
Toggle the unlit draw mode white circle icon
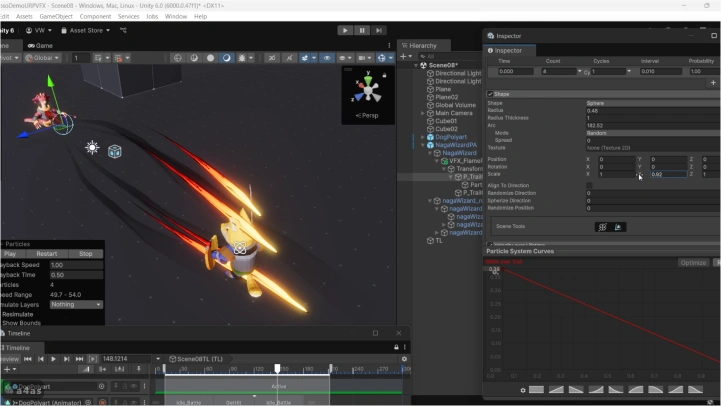click(x=211, y=58)
